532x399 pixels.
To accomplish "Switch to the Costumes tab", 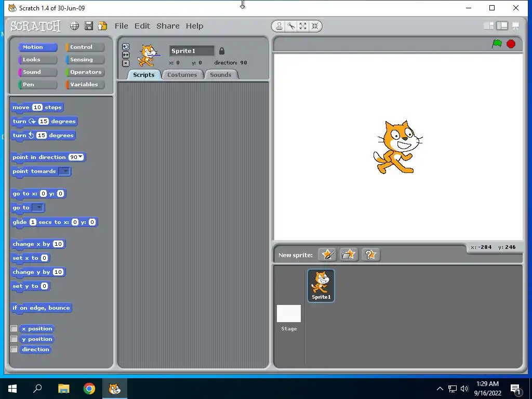I will (x=182, y=75).
